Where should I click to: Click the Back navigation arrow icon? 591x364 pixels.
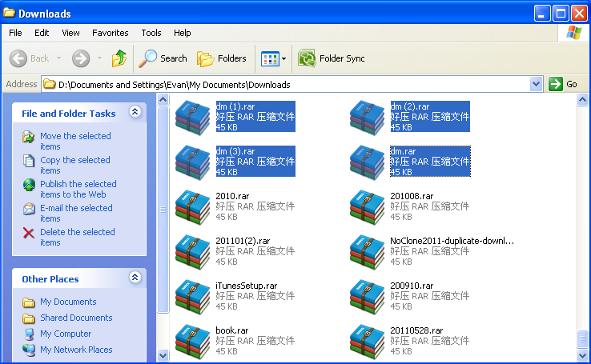(x=18, y=58)
